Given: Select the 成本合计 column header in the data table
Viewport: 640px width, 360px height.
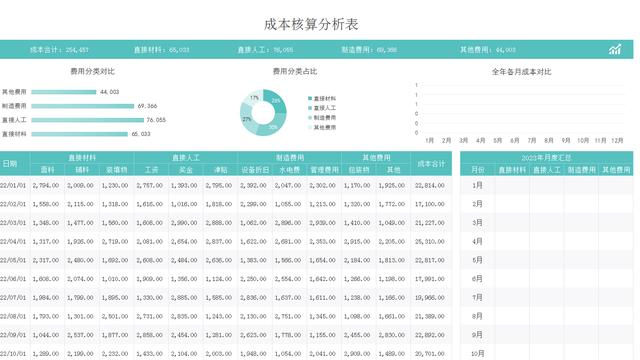Looking at the screenshot, I should 431,164.
